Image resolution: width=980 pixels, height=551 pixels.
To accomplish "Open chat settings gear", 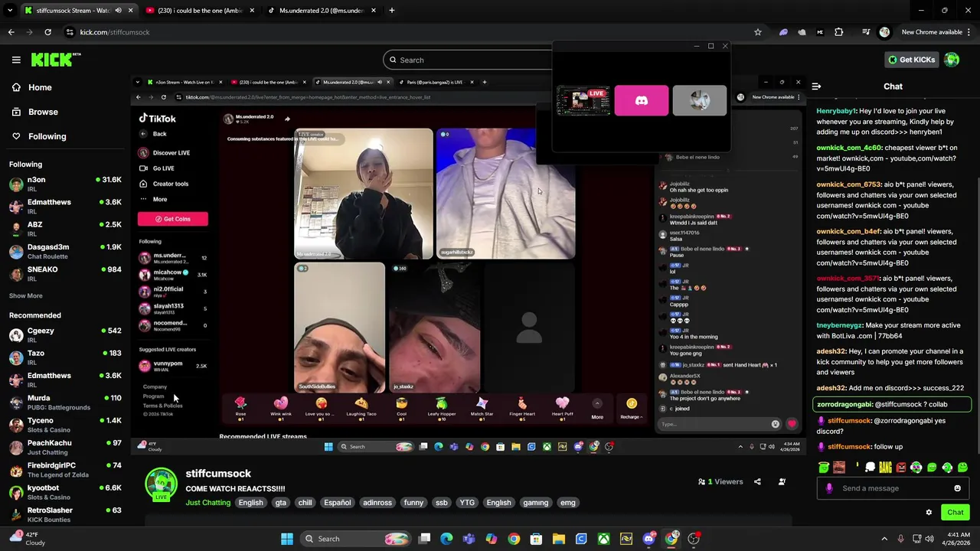I will pyautogui.click(x=929, y=513).
